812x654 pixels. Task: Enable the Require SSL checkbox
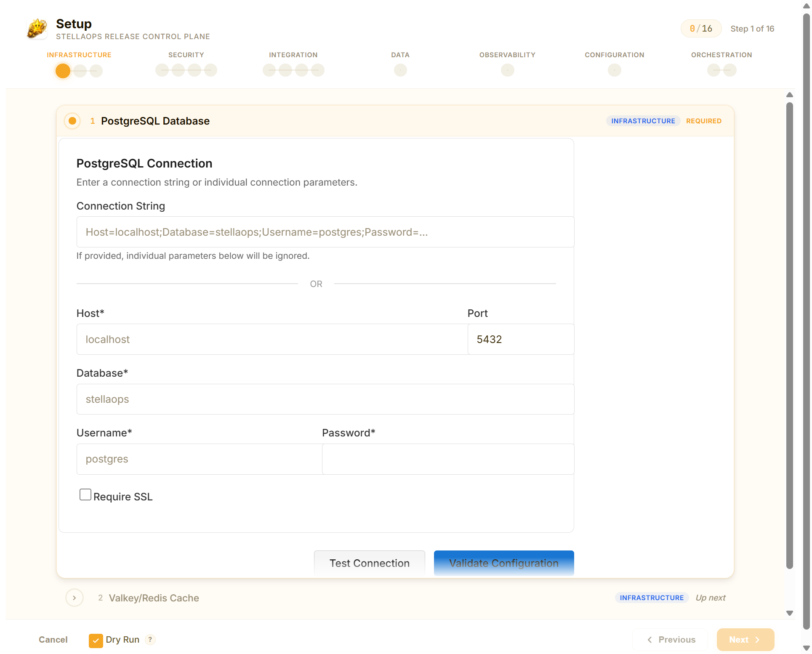click(85, 494)
